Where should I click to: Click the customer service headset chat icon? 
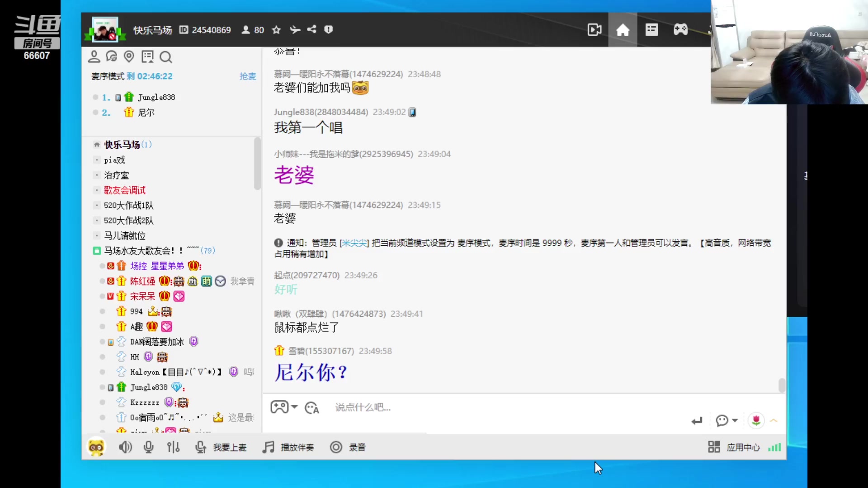[x=111, y=57]
